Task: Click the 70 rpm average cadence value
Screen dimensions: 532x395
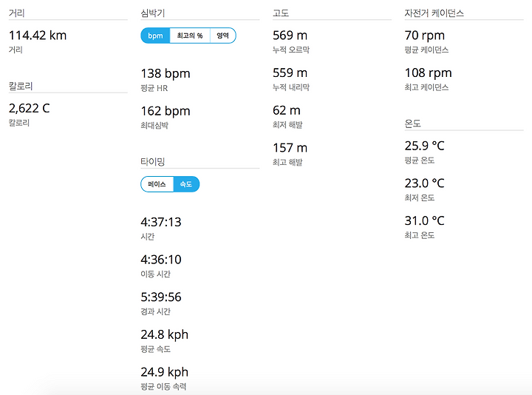Action: (425, 36)
